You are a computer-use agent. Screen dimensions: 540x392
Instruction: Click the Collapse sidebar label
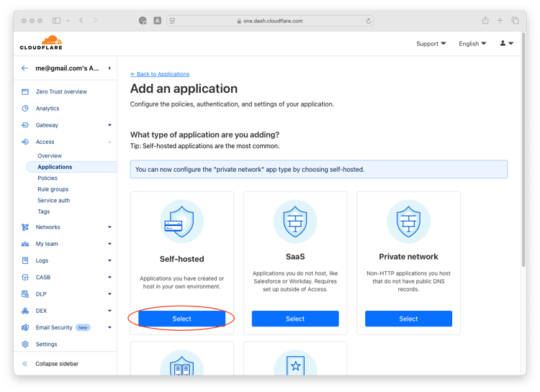pos(57,364)
